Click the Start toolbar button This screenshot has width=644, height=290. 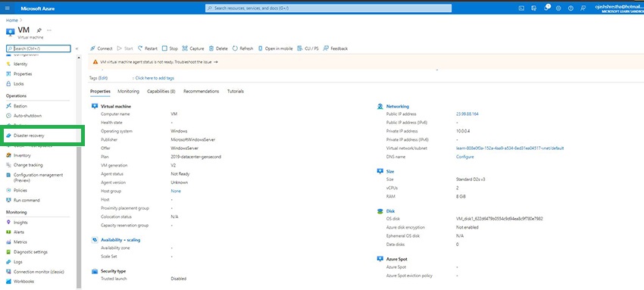(x=125, y=48)
